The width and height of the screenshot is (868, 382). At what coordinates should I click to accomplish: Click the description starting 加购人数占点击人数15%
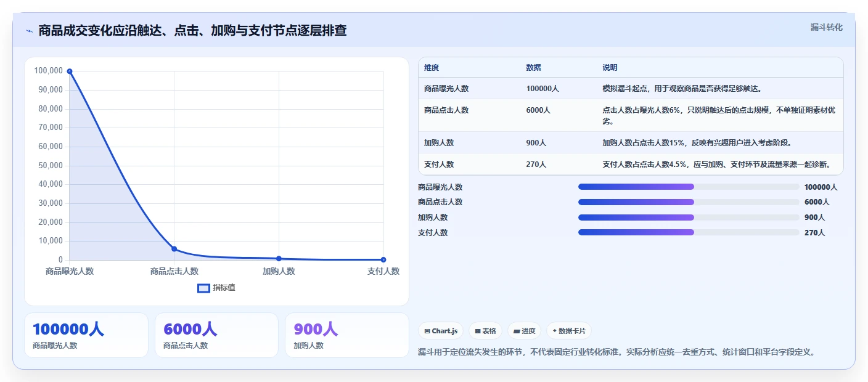(x=697, y=143)
